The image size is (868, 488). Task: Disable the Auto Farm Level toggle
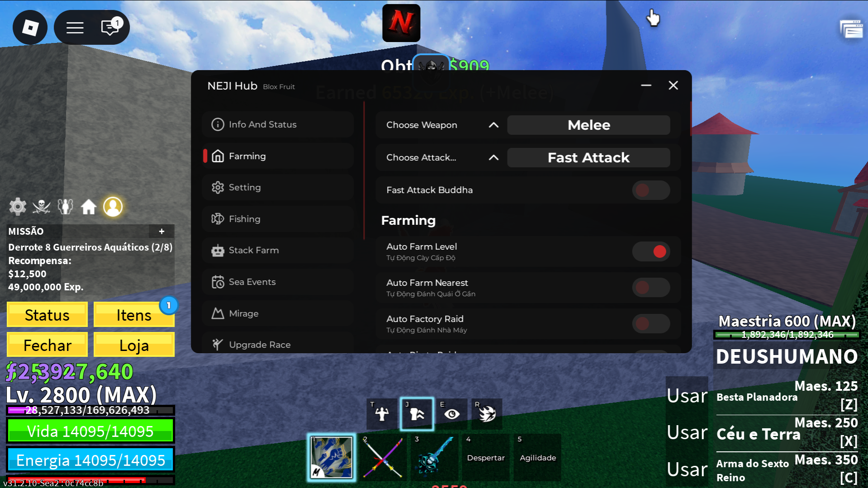pos(650,251)
